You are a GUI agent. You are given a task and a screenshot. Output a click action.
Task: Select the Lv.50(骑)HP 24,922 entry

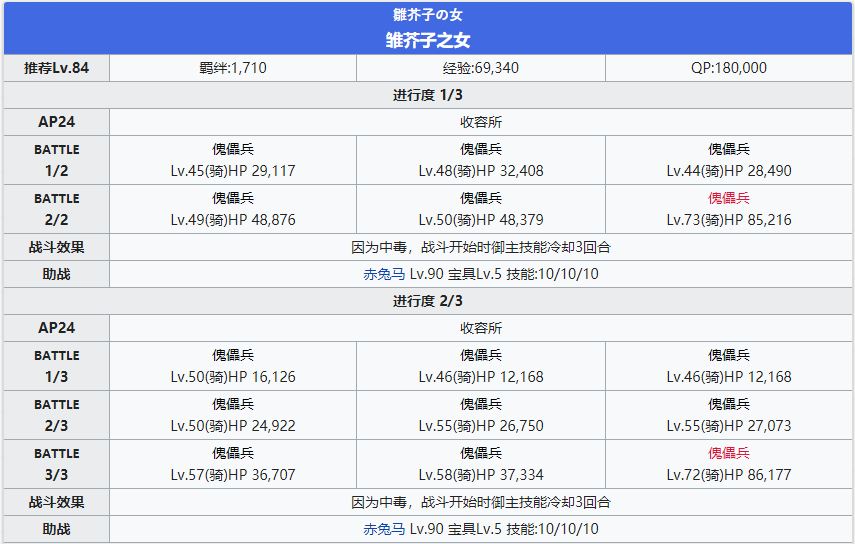[x=233, y=426]
